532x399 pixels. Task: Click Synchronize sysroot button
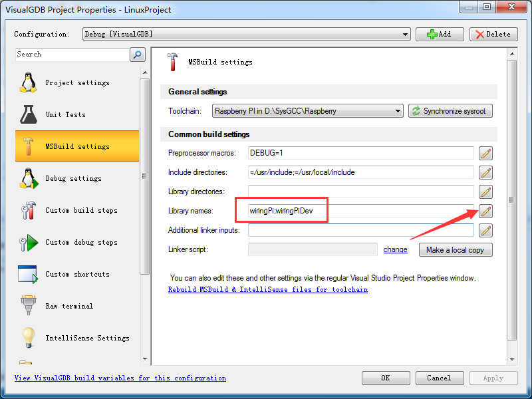450,111
